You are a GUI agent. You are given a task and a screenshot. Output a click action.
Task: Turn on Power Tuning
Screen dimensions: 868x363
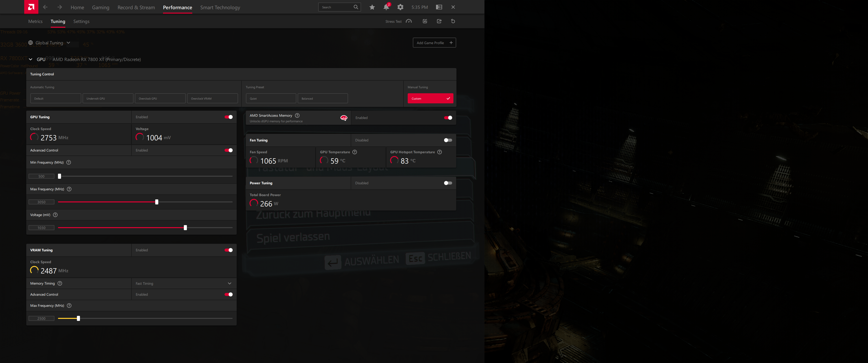[x=448, y=183]
